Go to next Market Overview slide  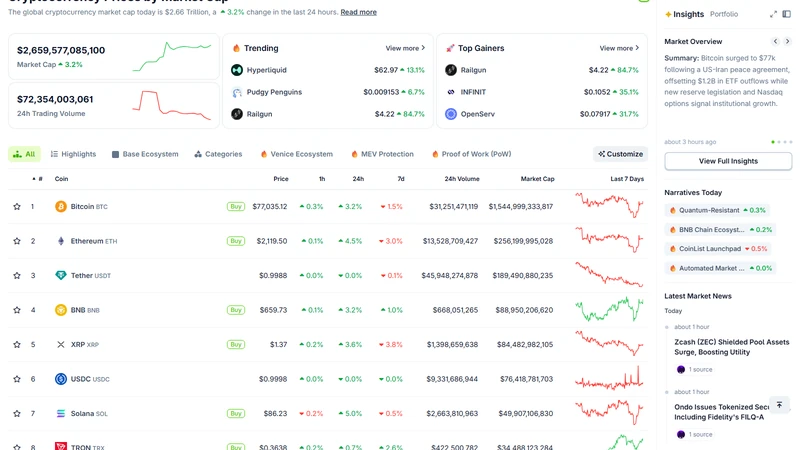click(787, 41)
